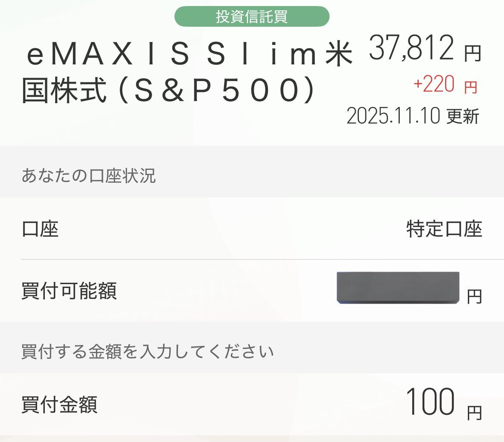Tap the 買付可能額 label
Image resolution: width=504 pixels, height=442 pixels.
tap(69, 292)
